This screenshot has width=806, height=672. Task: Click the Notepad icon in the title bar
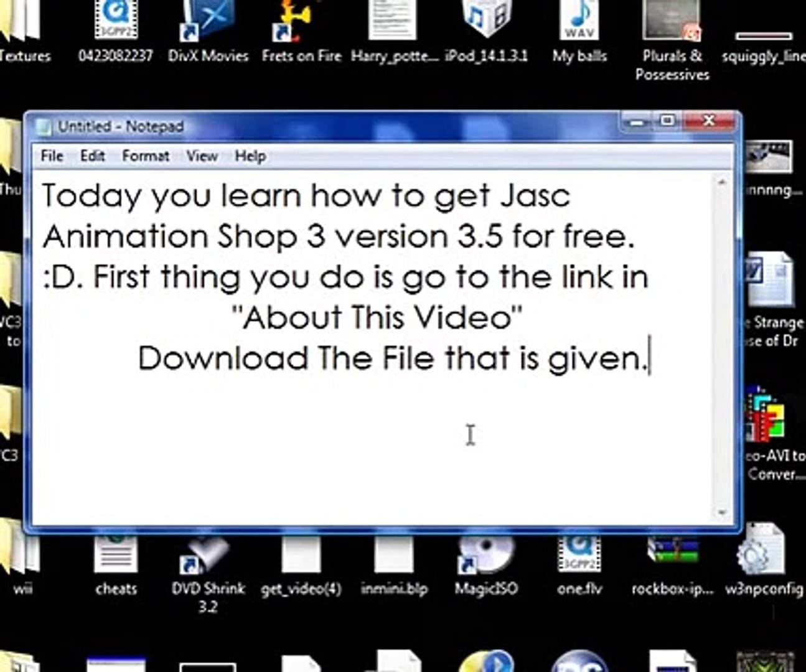(x=44, y=127)
